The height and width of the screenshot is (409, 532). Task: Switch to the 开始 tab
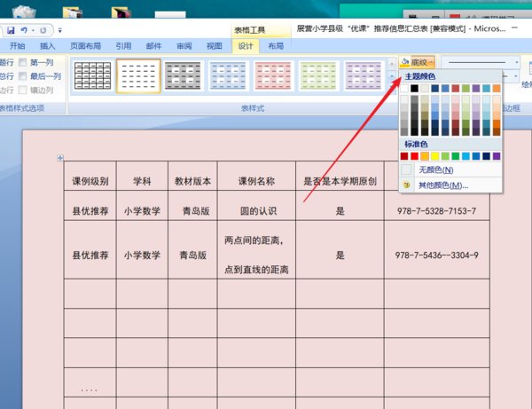[18, 46]
